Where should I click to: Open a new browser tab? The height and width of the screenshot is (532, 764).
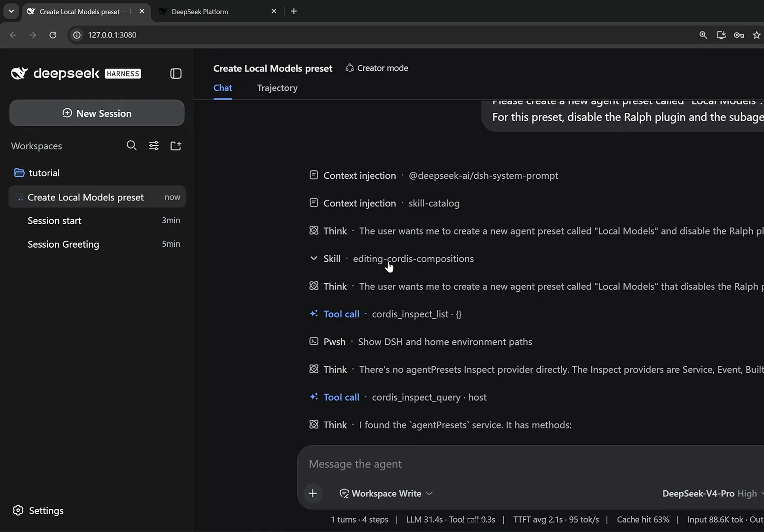[294, 11]
